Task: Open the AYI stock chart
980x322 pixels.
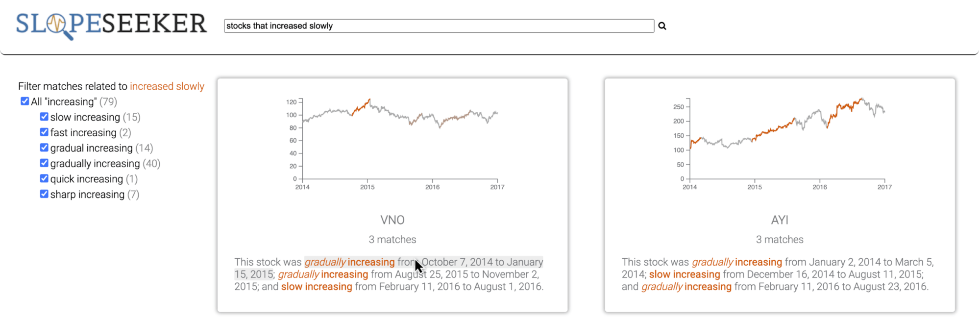Action: [786, 142]
